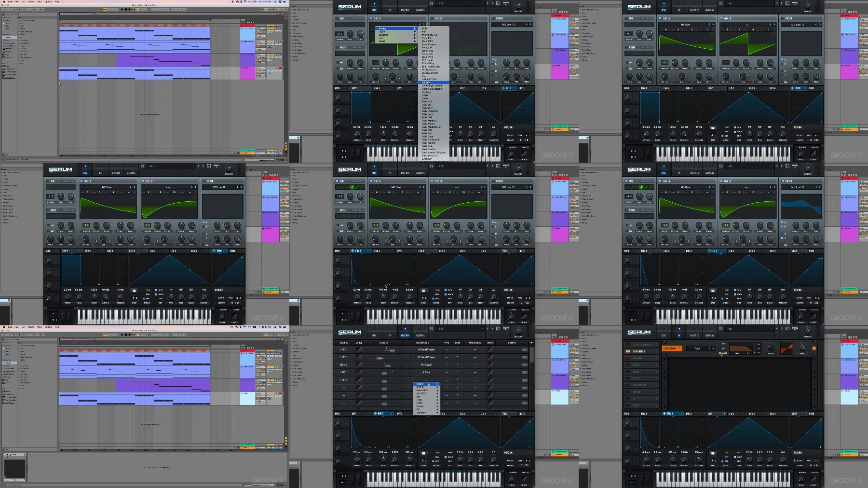Click the MG Low 12 filter type beside the wavetable menu
The image size is (868, 488).
tap(508, 25)
